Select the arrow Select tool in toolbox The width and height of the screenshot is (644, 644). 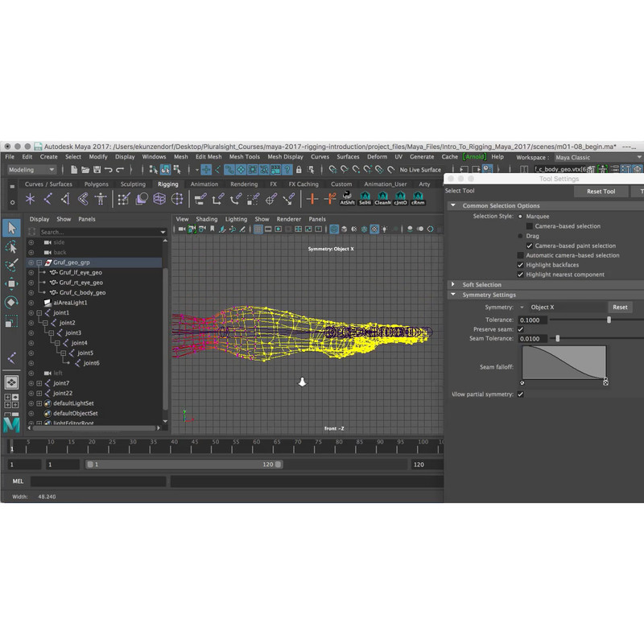[11, 228]
